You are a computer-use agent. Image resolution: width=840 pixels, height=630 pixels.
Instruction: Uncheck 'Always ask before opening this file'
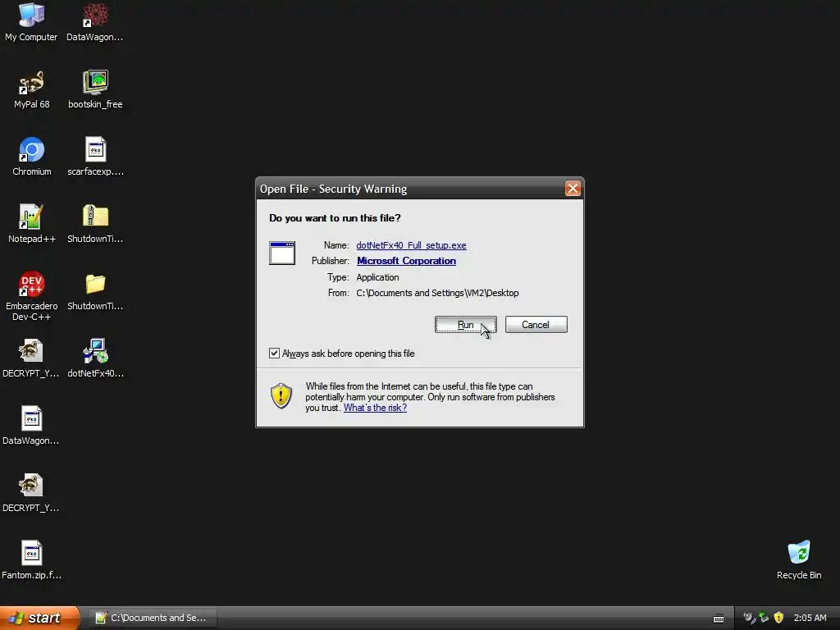point(274,353)
